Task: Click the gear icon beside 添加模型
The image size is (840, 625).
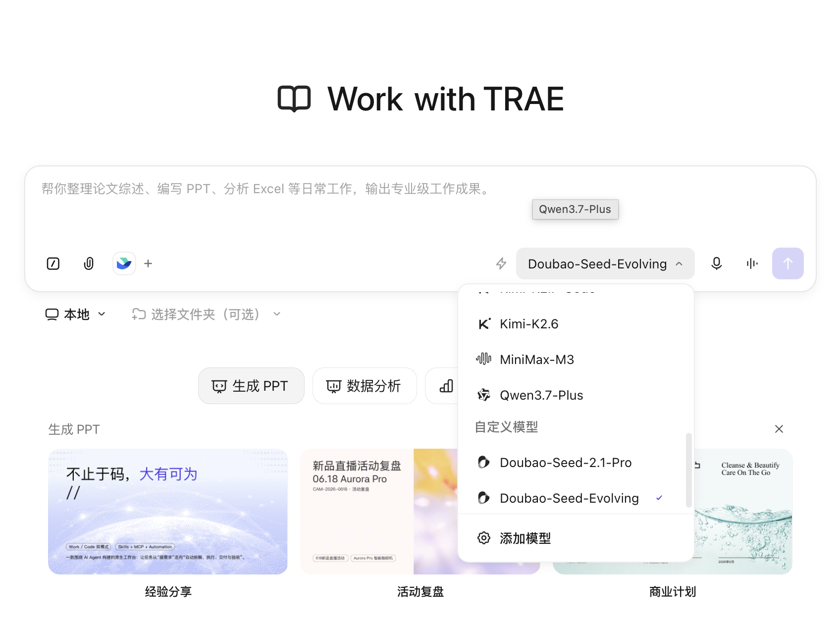Action: coord(484,538)
